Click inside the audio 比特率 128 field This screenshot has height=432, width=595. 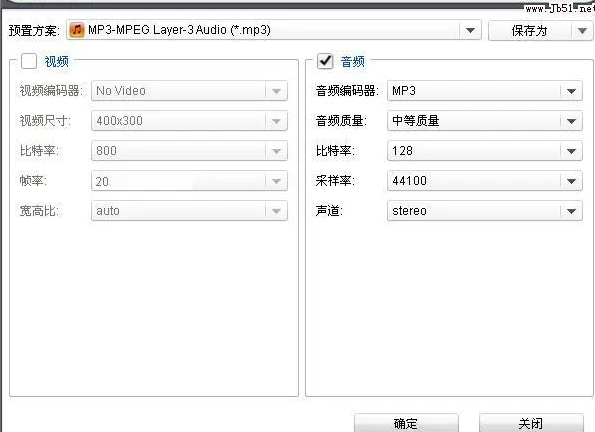tap(474, 151)
